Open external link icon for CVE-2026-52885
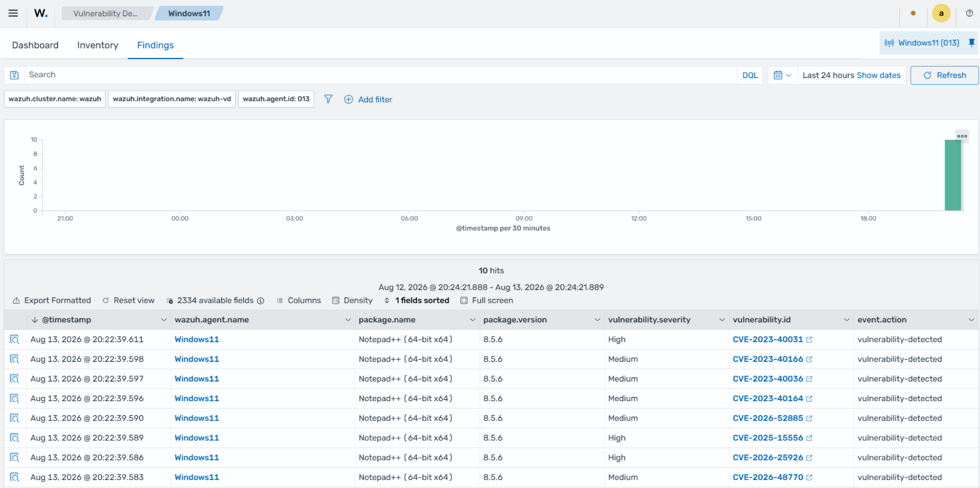 click(x=809, y=418)
